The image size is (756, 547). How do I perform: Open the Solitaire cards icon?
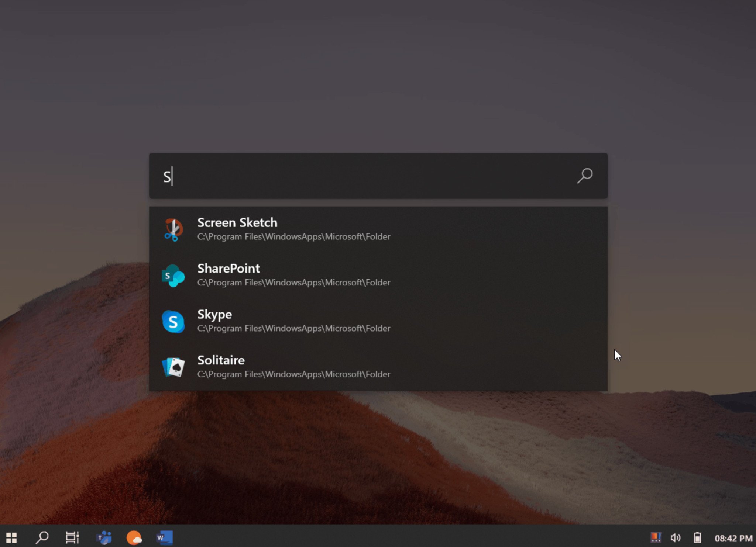pos(173,367)
